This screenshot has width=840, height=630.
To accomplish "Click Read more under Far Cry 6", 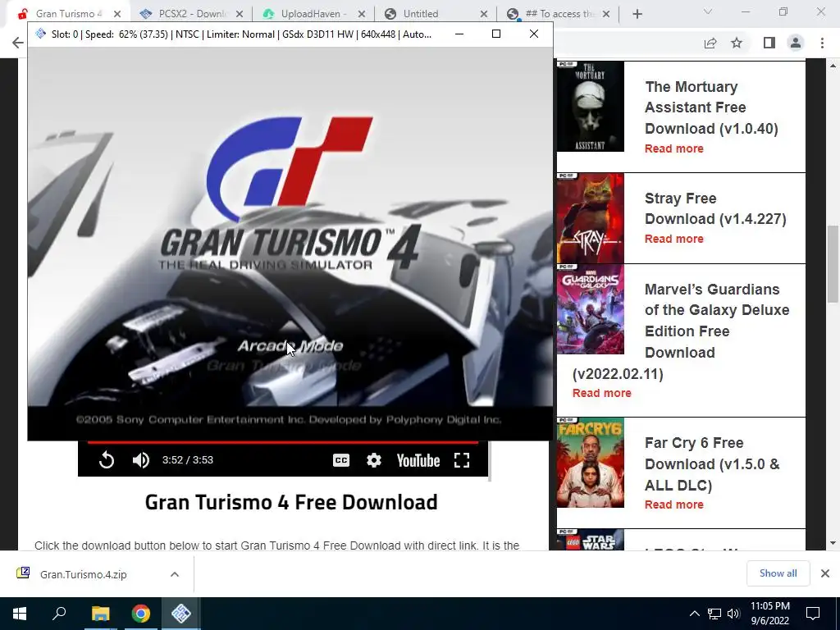I will (x=674, y=504).
